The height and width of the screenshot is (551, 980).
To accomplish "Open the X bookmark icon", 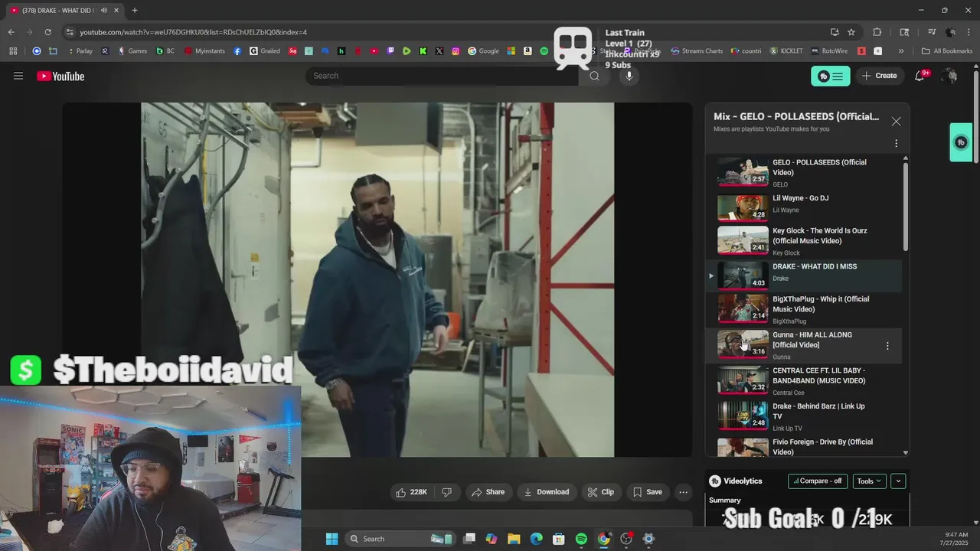I will click(x=439, y=51).
